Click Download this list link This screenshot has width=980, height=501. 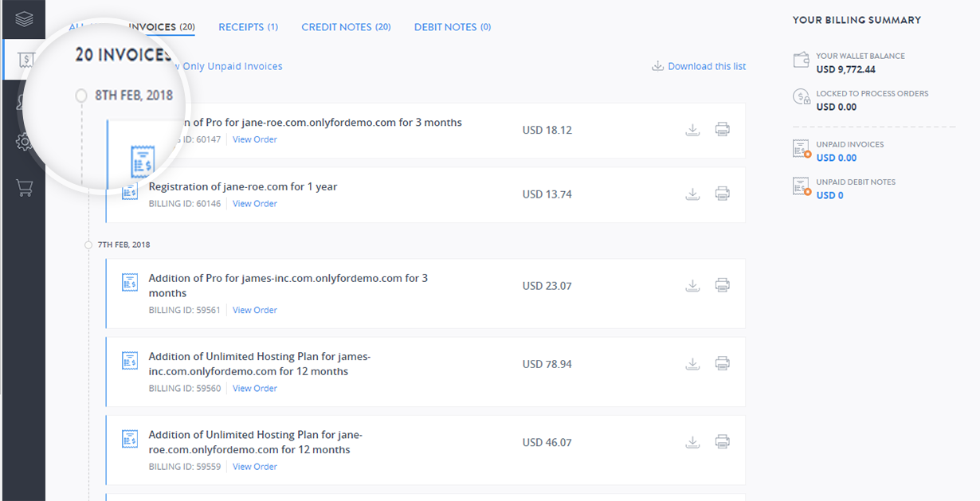(x=707, y=66)
